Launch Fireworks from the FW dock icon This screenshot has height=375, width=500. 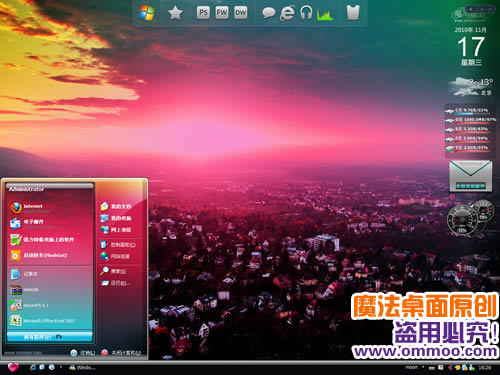222,13
